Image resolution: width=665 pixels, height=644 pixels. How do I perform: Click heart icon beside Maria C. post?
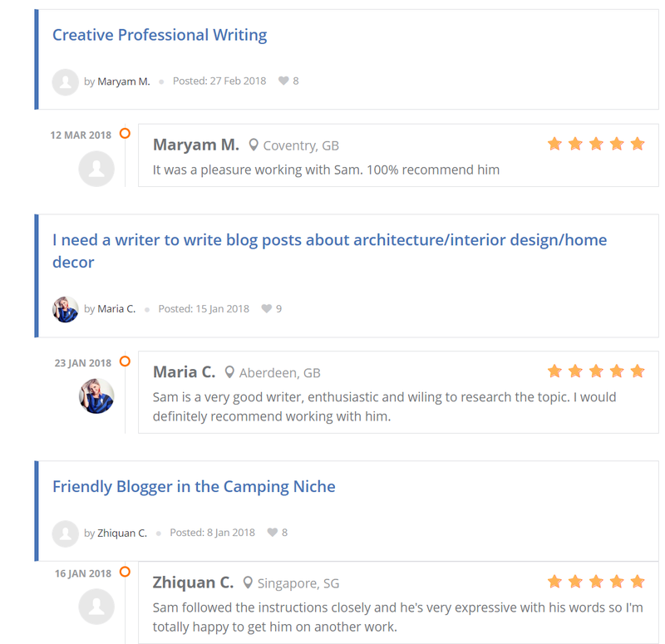(267, 309)
